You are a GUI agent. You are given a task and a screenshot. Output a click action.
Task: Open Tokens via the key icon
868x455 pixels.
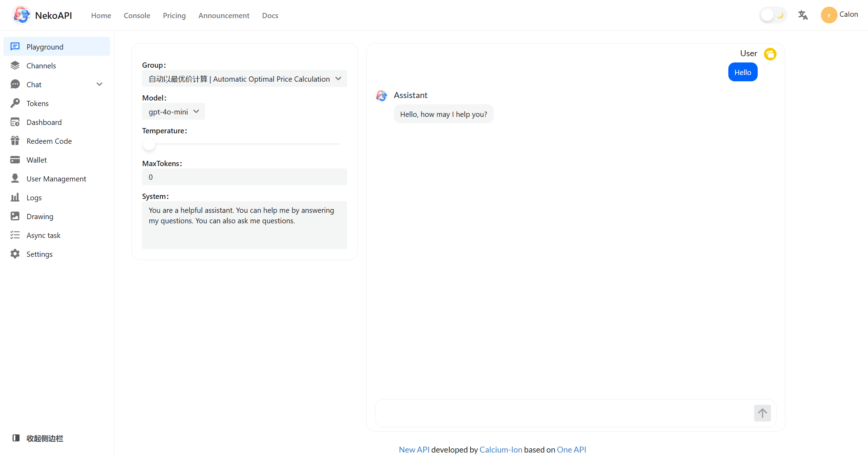click(15, 103)
